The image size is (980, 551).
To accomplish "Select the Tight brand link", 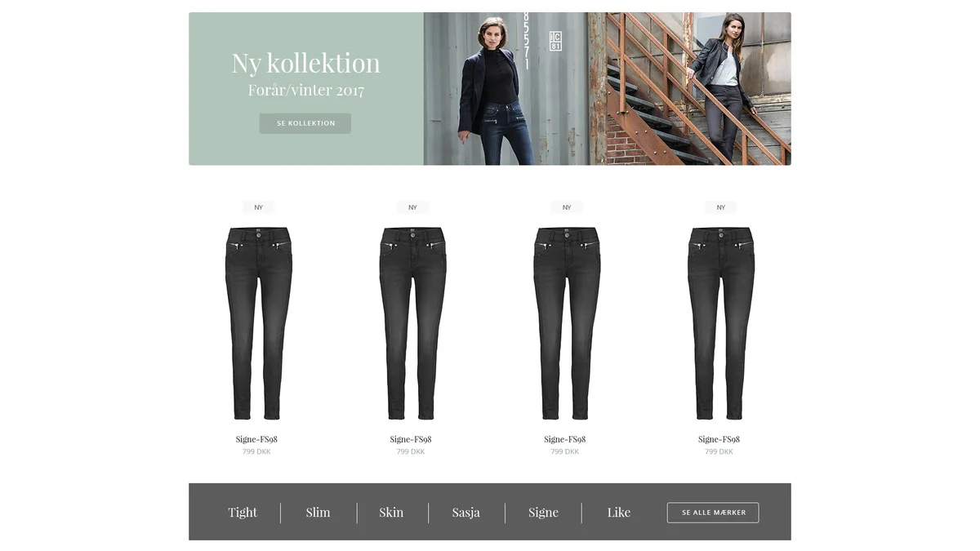I will [x=243, y=513].
